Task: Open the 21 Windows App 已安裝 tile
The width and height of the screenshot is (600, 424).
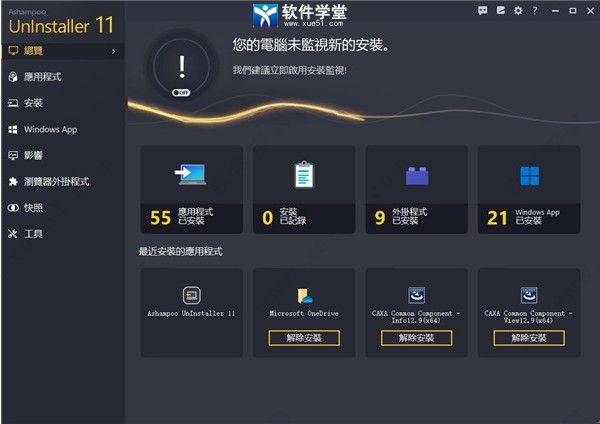Action: [529, 189]
